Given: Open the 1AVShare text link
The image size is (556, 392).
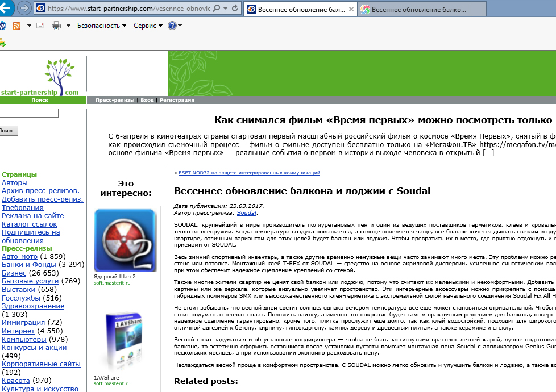Looking at the screenshot, I should point(106,377).
